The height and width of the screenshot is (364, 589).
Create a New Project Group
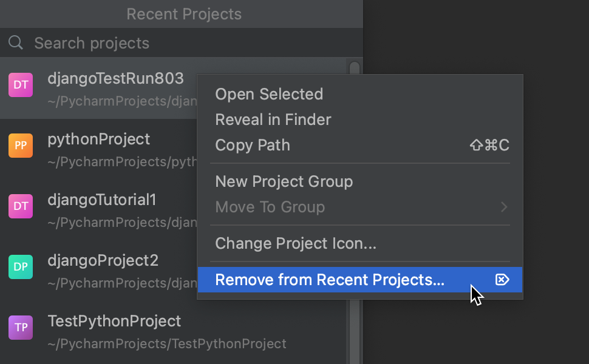pos(283,181)
